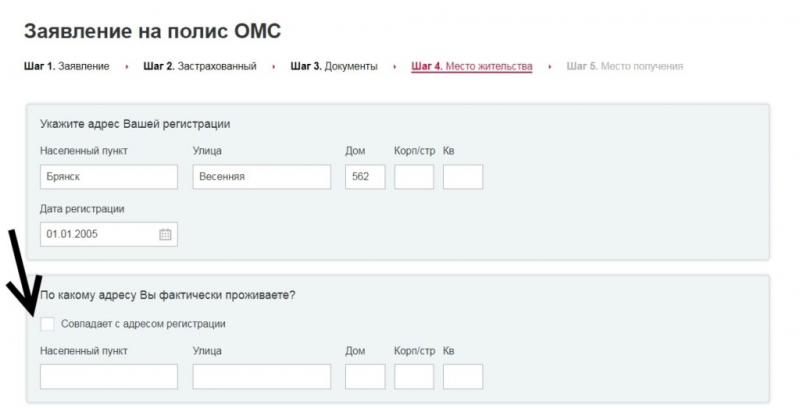Click actual residence Населенный пункт field
This screenshot has width=800, height=408.
point(109,376)
